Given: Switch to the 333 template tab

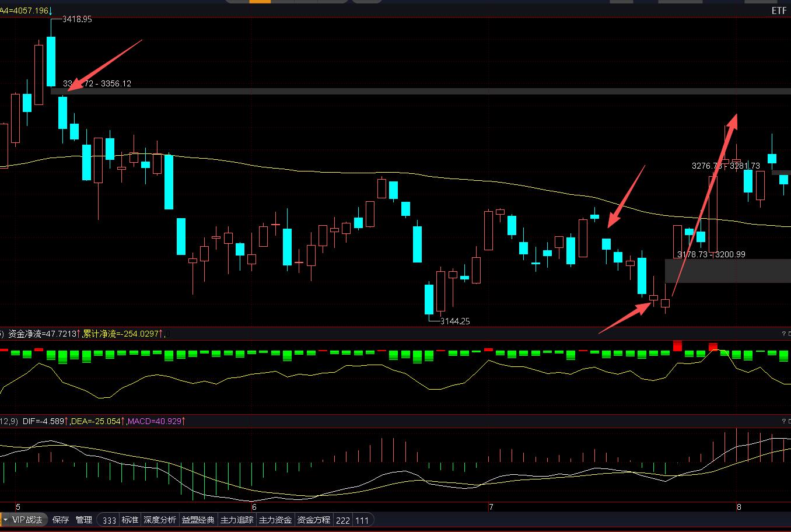Looking at the screenshot, I should pos(109,520).
